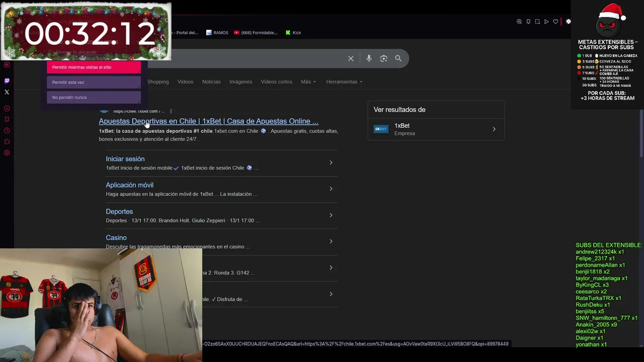
Task: Open 1xBet Empresa card chevron
Action: 494,129
